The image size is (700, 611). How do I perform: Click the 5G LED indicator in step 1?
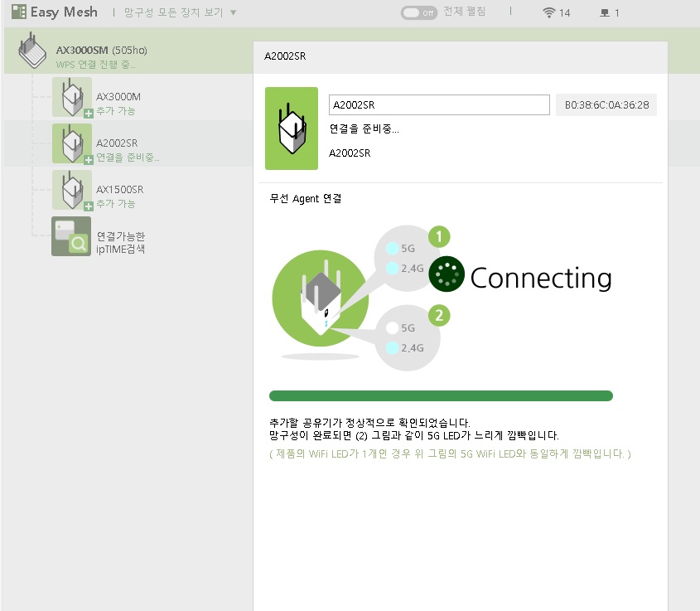393,249
